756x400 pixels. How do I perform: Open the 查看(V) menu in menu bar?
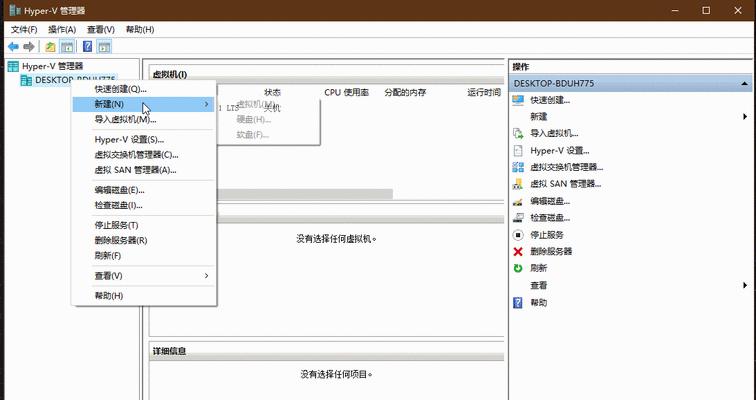point(101,29)
